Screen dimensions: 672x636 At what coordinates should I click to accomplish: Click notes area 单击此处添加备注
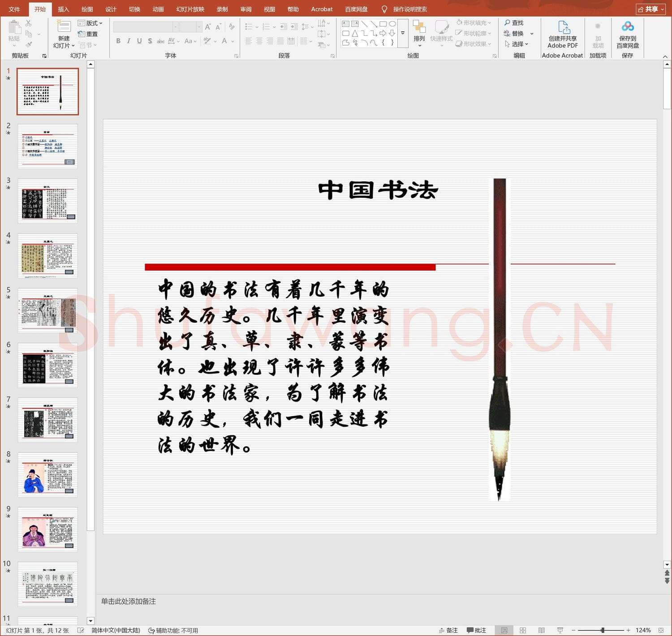coord(128,601)
